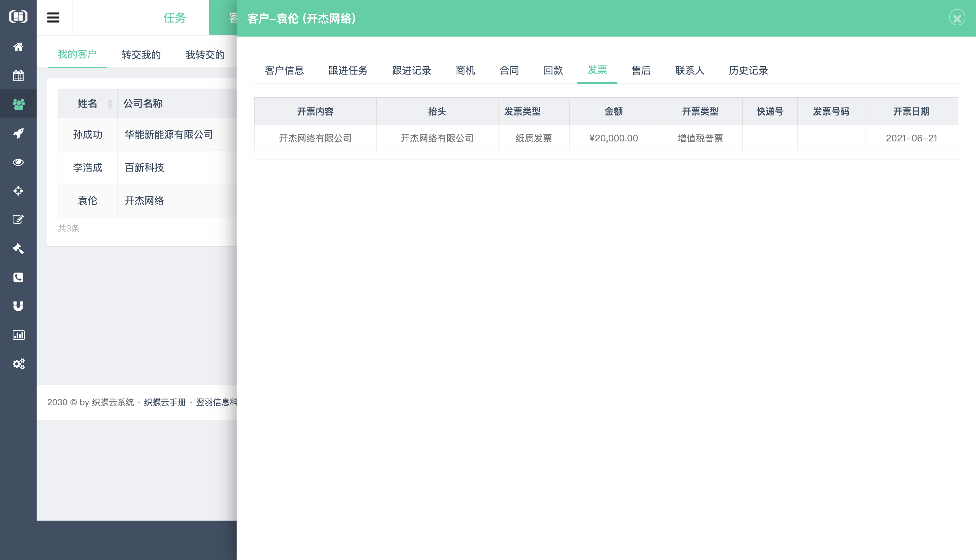Click the magnet icon in sidebar
Screen dimensions: 976x560
click(x=18, y=306)
